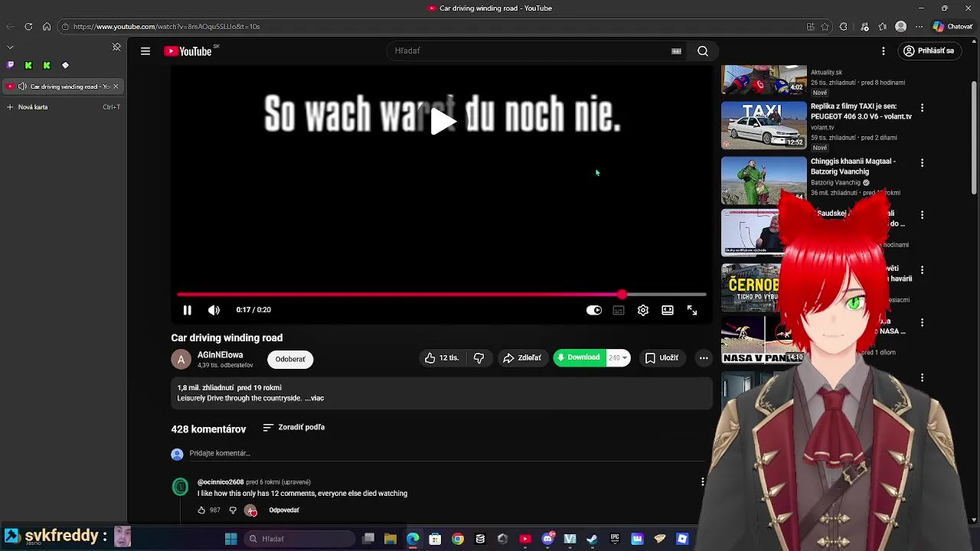Screen dimensions: 980x551
Task: Click Odpovedať reply on the comment
Action: click(284, 510)
